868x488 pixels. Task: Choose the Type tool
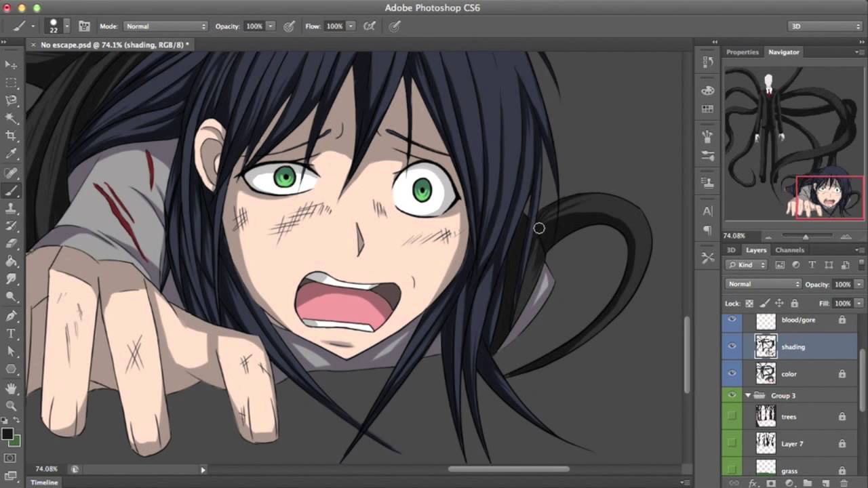pyautogui.click(x=11, y=333)
